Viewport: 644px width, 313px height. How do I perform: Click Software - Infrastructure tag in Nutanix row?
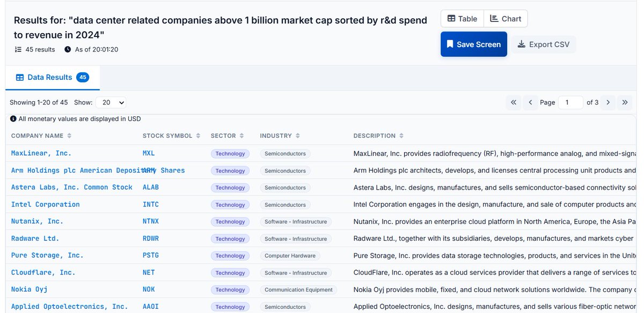tap(296, 222)
